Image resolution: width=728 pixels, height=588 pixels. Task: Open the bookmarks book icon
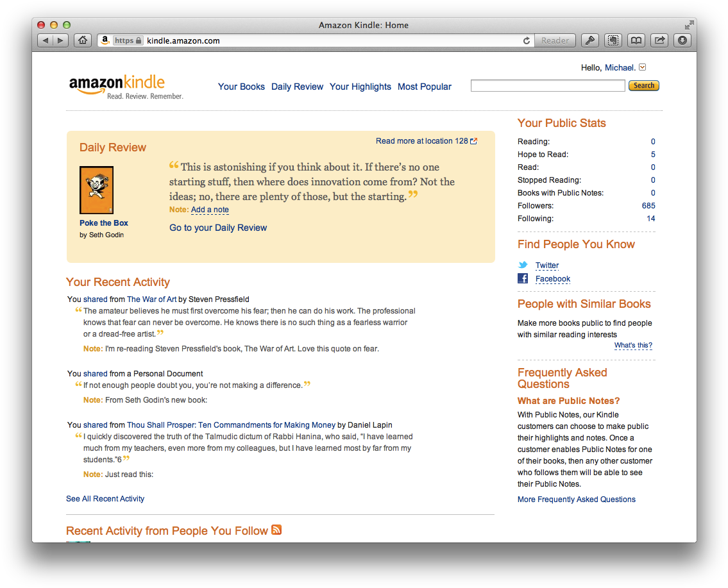[636, 40]
